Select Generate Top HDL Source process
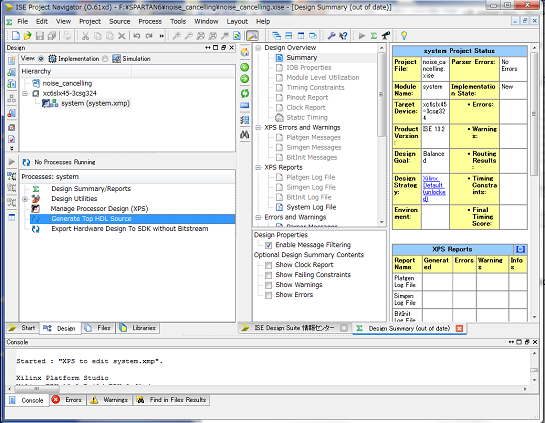The width and height of the screenshot is (545, 423). point(91,219)
